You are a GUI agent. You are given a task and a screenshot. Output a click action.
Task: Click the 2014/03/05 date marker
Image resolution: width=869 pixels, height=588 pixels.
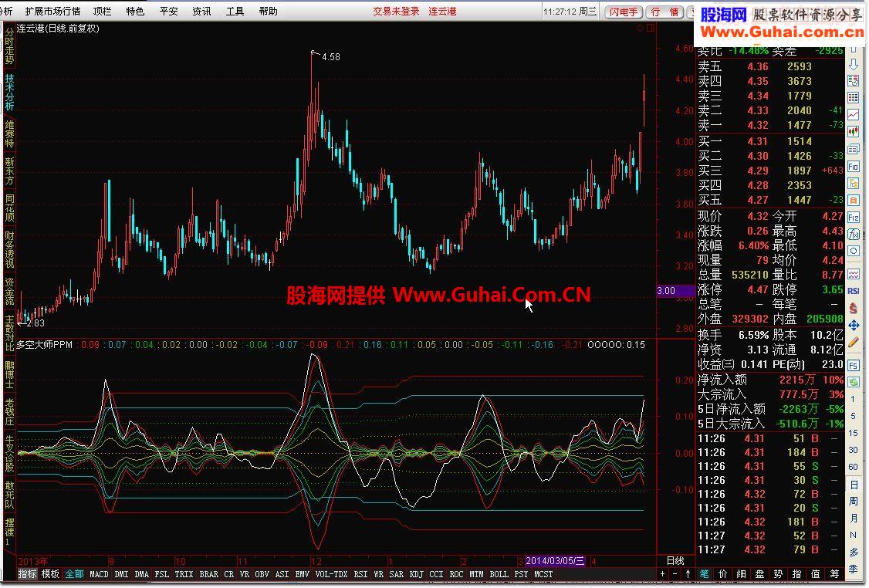coord(555,561)
